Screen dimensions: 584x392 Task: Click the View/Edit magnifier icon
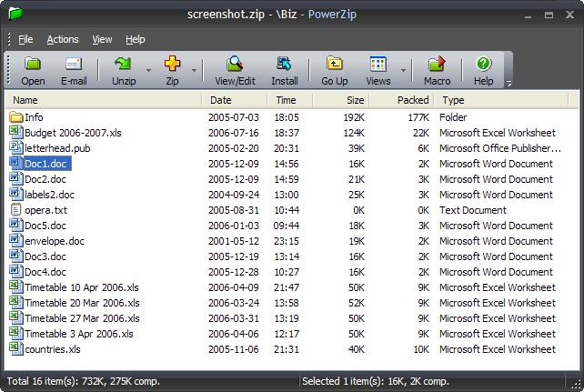pyautogui.click(x=235, y=64)
